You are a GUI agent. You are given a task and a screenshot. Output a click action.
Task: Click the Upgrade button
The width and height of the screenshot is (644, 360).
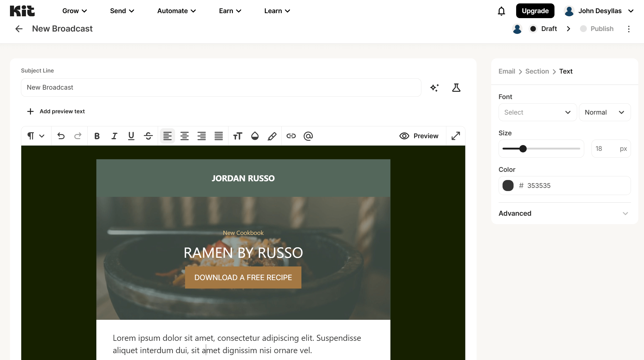535,11
